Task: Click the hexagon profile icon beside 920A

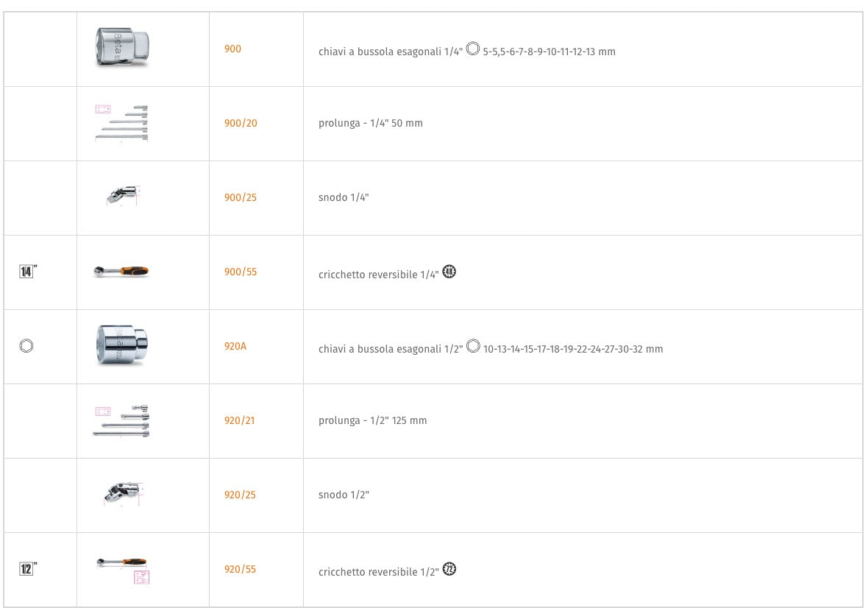Action: click(26, 347)
